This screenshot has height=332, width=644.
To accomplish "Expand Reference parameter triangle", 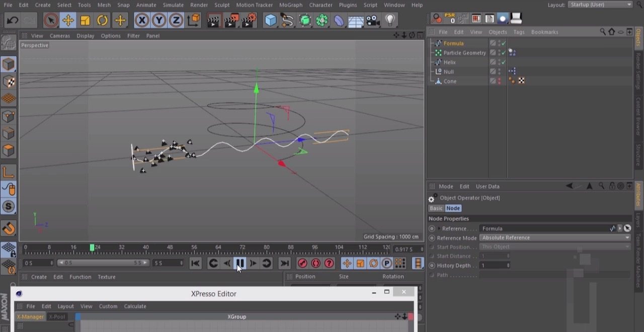I will (x=439, y=228).
